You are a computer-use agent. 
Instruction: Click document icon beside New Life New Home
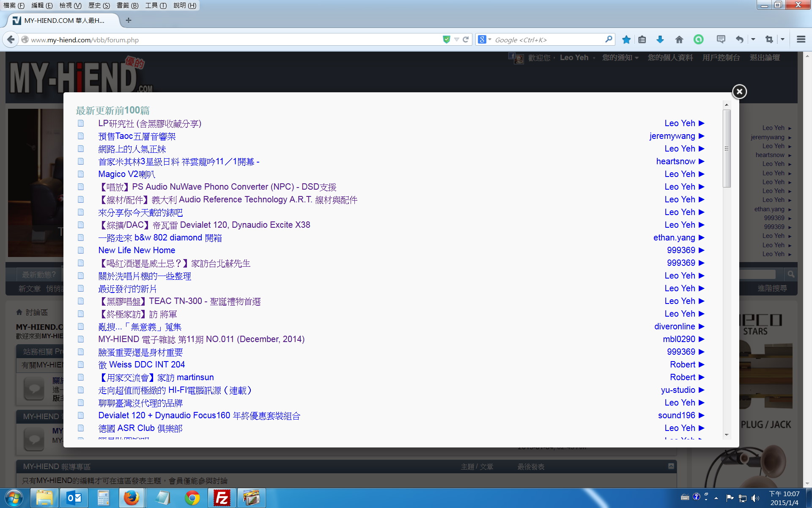(81, 250)
